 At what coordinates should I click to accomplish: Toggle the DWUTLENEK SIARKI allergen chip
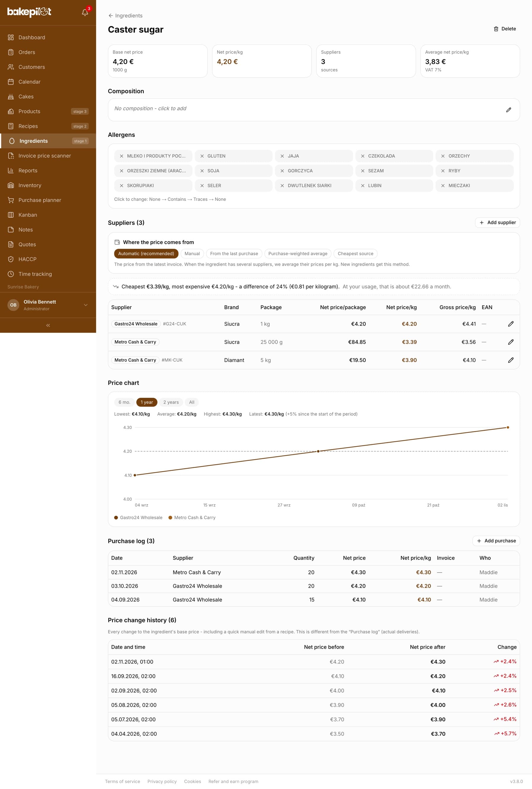[x=314, y=185]
